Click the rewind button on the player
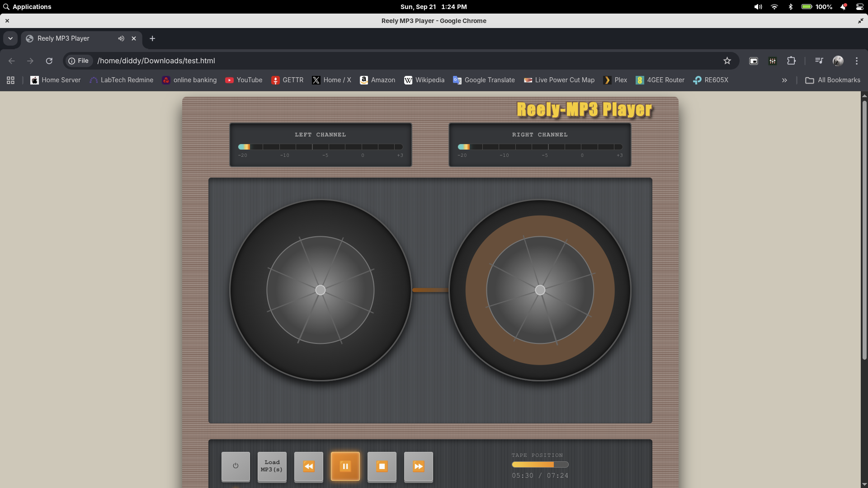Screen dimensions: 868x488 coord(308,466)
